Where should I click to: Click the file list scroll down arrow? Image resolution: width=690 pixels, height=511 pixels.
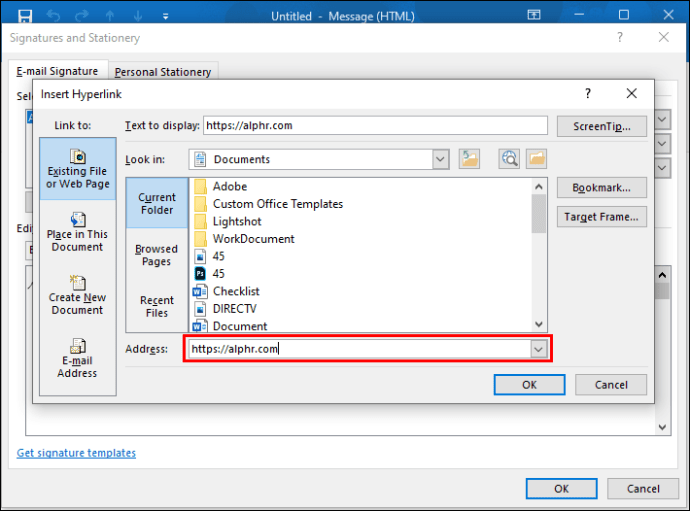(539, 324)
